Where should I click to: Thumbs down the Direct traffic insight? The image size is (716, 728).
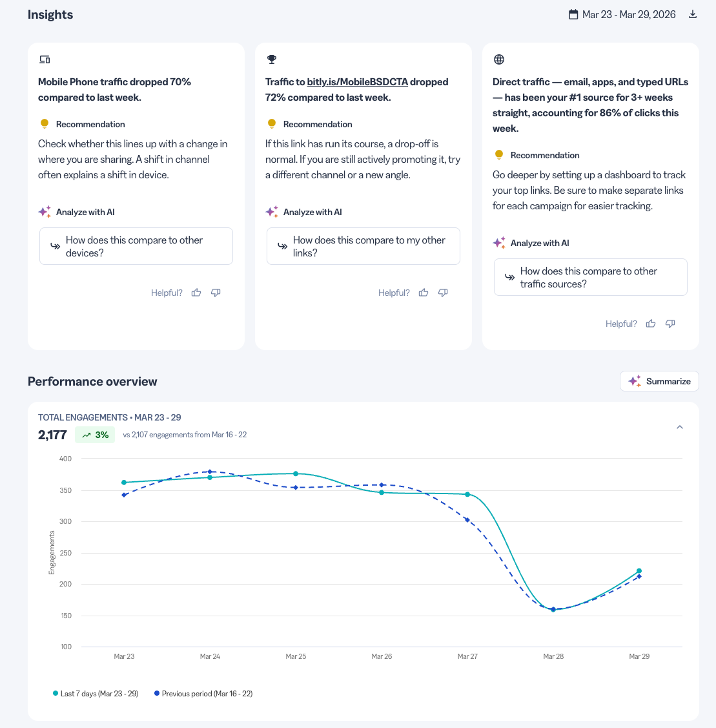click(671, 324)
